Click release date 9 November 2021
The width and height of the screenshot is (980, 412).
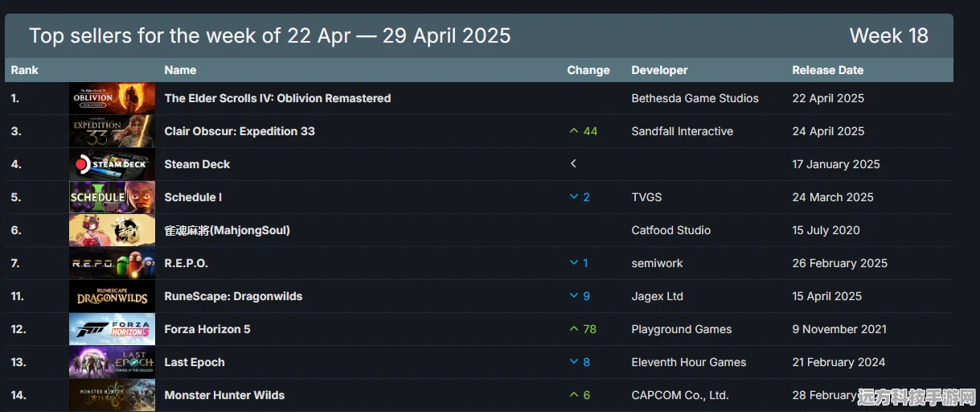pos(839,329)
